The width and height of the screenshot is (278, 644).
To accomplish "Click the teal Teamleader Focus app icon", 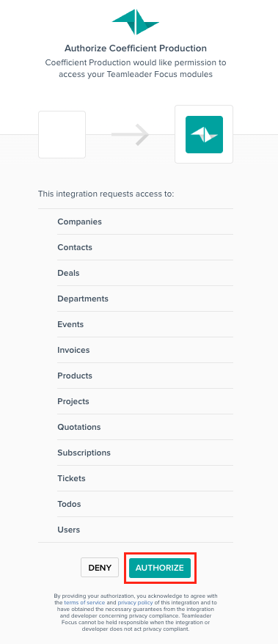I will pos(204,134).
